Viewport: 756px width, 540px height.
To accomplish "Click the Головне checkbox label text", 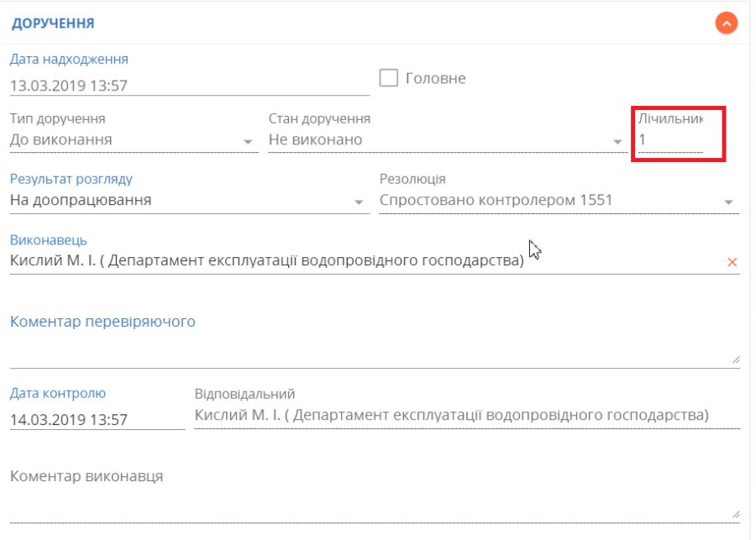I will [435, 79].
